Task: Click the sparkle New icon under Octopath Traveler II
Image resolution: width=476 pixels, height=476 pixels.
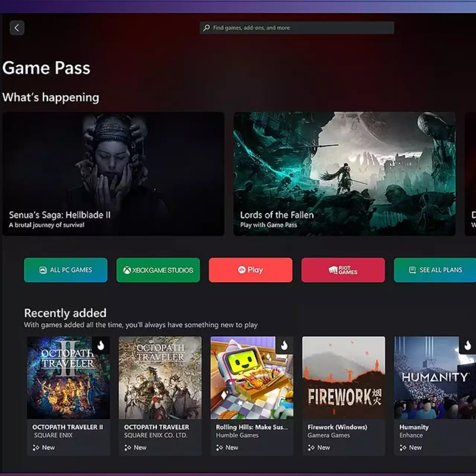Action: 36,448
